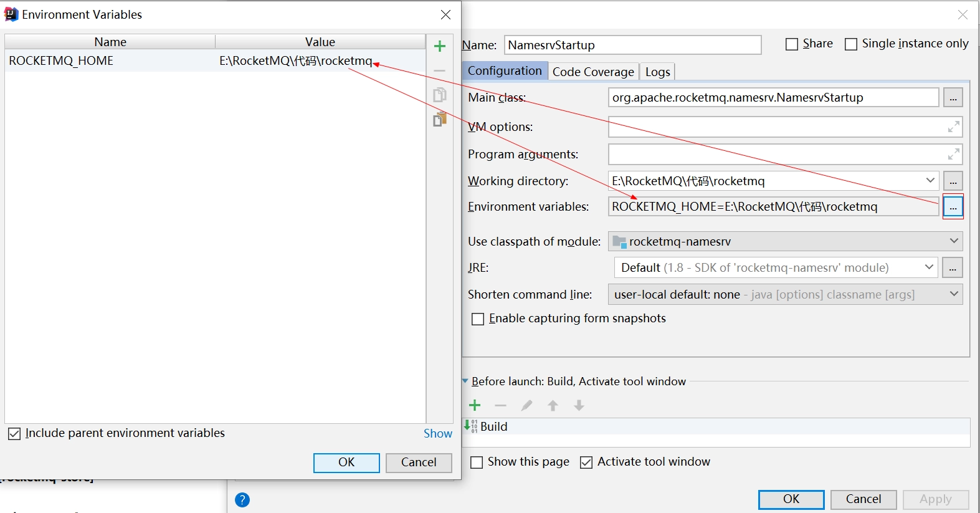Click the Name field containing NamesrvStartup

[633, 45]
